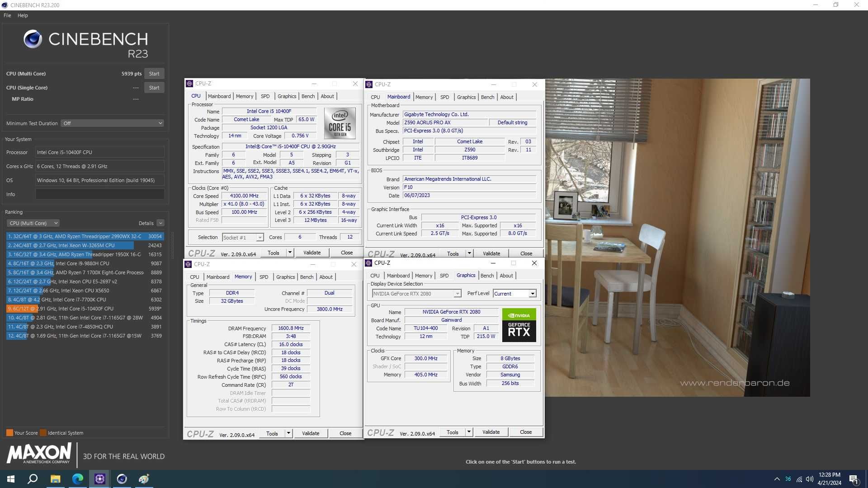
Task: Click the CPU tab in first CPU-Z window
Action: [x=194, y=96]
